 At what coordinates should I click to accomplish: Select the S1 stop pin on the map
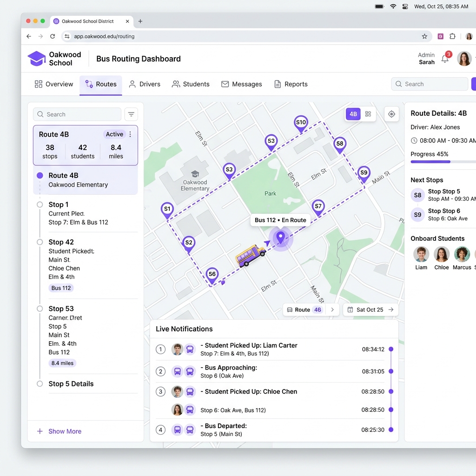[167, 211]
